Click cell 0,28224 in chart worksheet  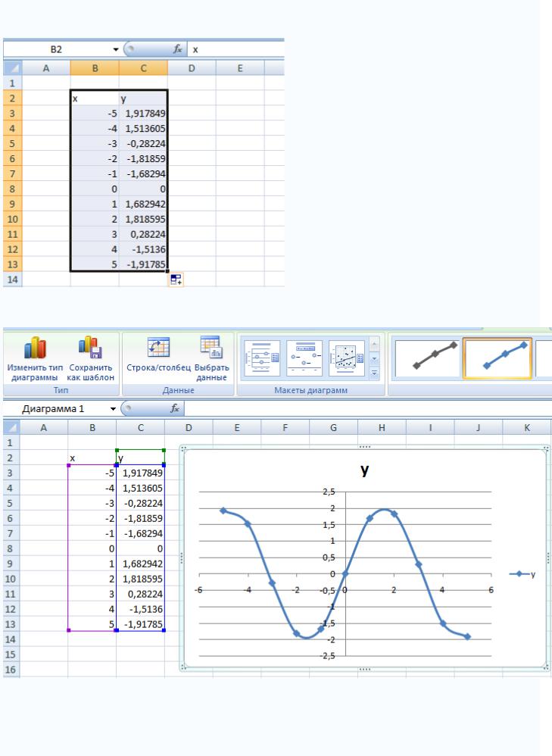pos(140,594)
